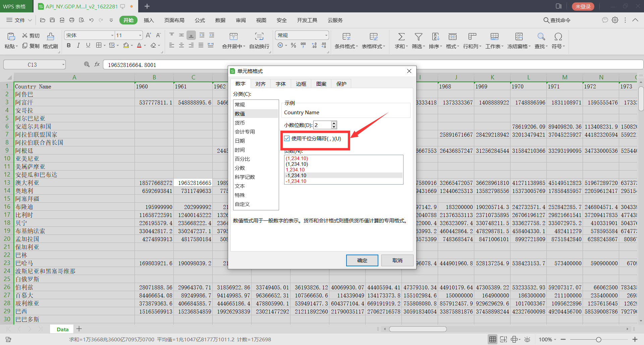The width and height of the screenshot is (644, 345).
Task: Click the Merge and Center icon
Action: [233, 37]
